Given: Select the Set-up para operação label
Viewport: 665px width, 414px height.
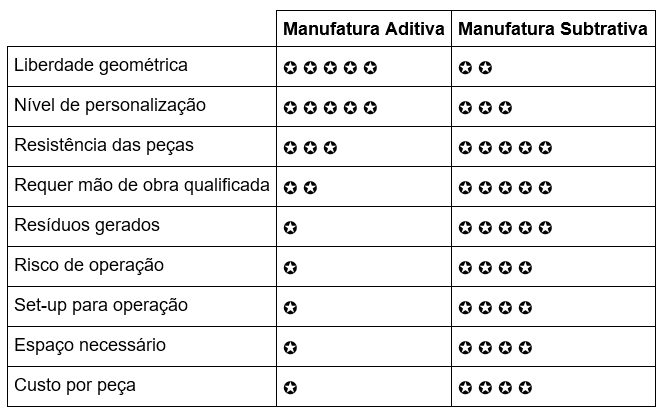Looking at the screenshot, I should tap(101, 305).
